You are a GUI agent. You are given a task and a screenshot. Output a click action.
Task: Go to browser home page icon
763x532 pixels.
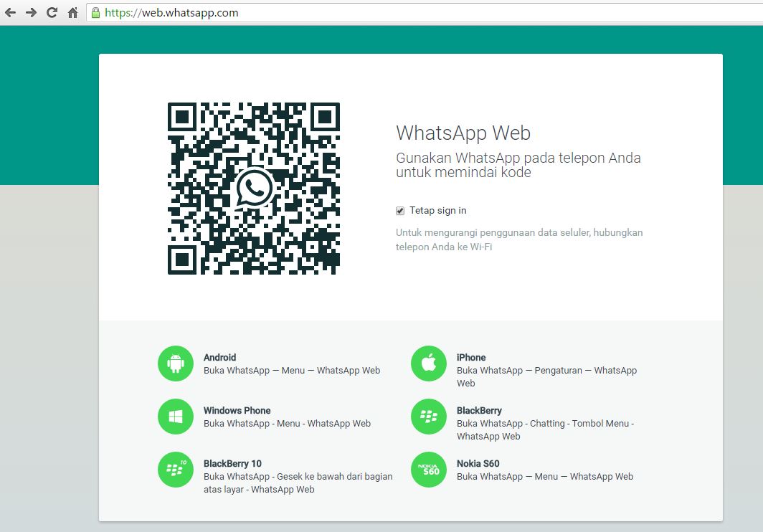[x=72, y=13]
